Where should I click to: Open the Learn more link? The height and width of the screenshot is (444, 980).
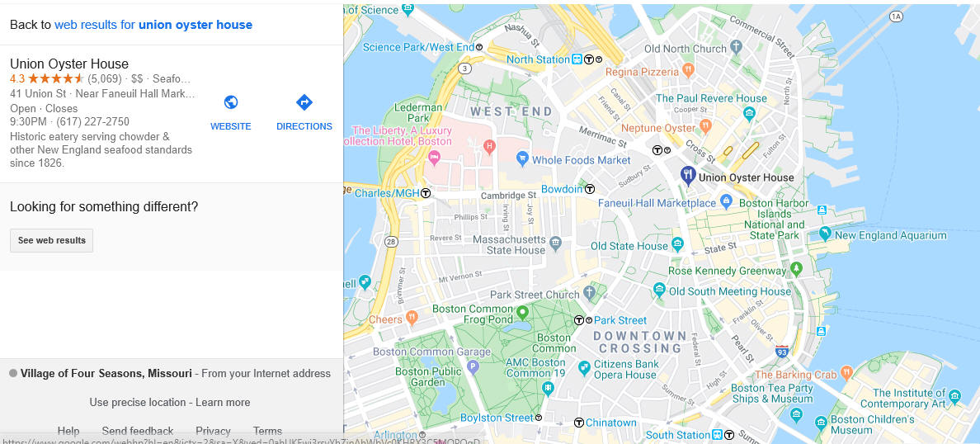click(x=223, y=402)
